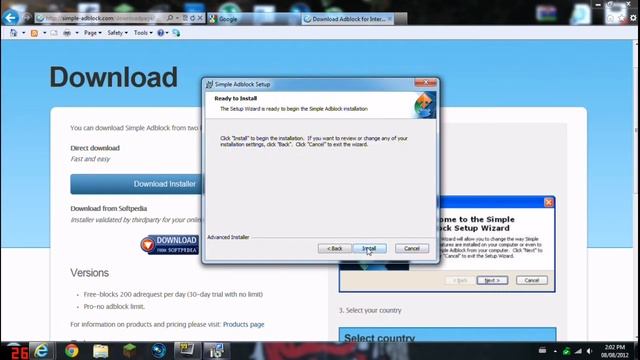
Task: Click the Download from Softpedia badge
Action: pyautogui.click(x=170, y=244)
